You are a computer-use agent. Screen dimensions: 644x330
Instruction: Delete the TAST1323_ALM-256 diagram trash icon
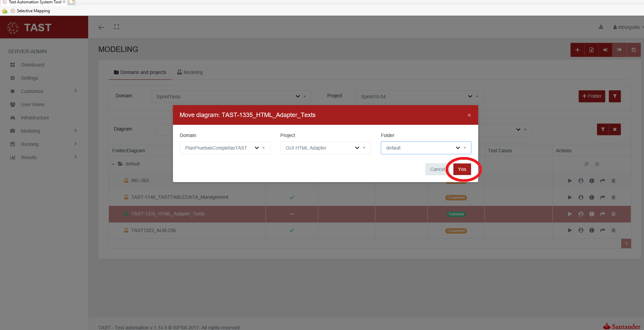pyautogui.click(x=613, y=230)
